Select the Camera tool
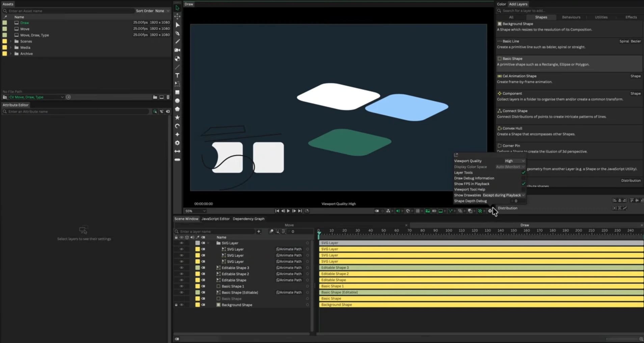The width and height of the screenshot is (644, 343). coord(177,50)
